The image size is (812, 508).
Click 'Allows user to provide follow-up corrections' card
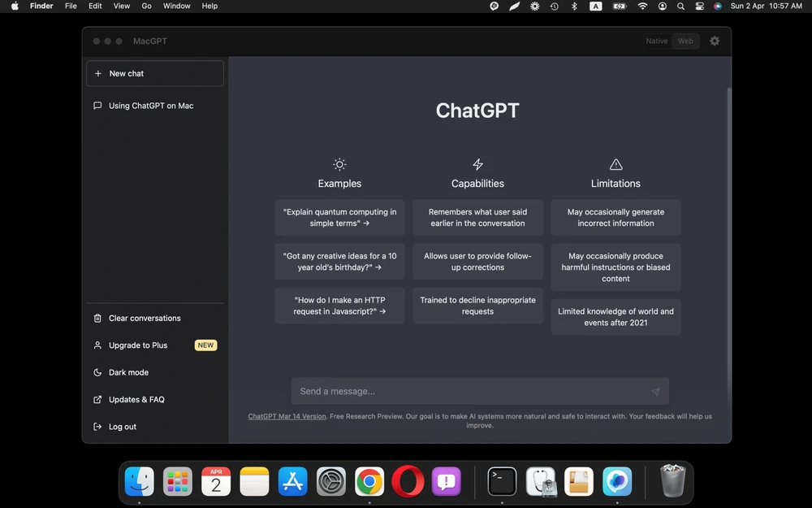tap(477, 262)
